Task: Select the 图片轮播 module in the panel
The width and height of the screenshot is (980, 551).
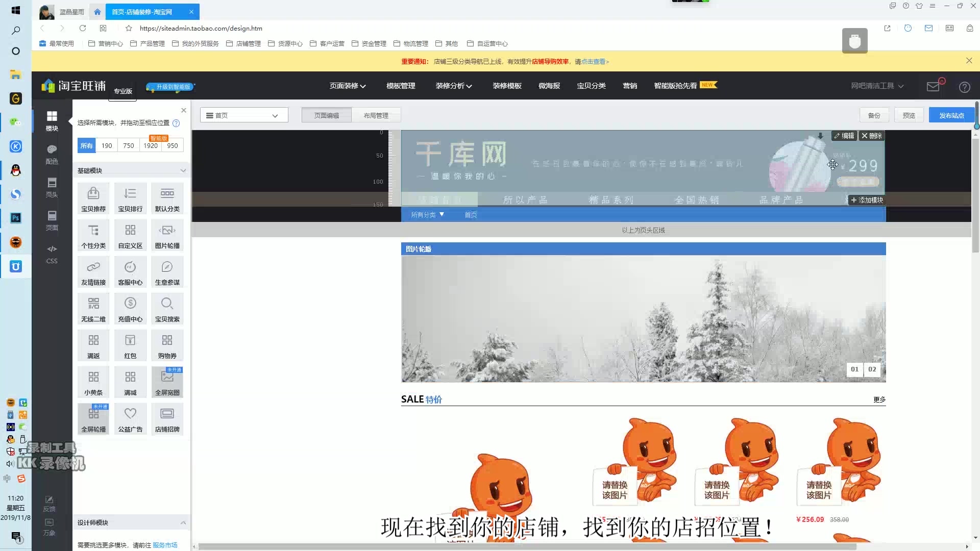Action: (x=167, y=235)
